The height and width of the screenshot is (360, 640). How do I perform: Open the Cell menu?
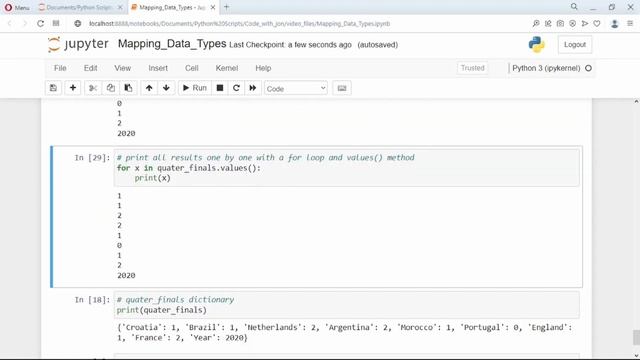tap(191, 68)
